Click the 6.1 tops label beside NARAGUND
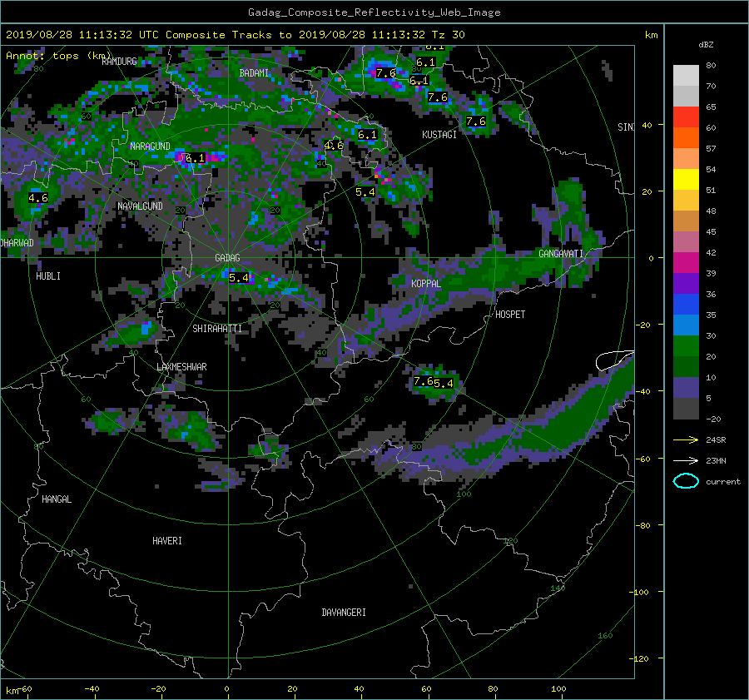 click(x=195, y=158)
